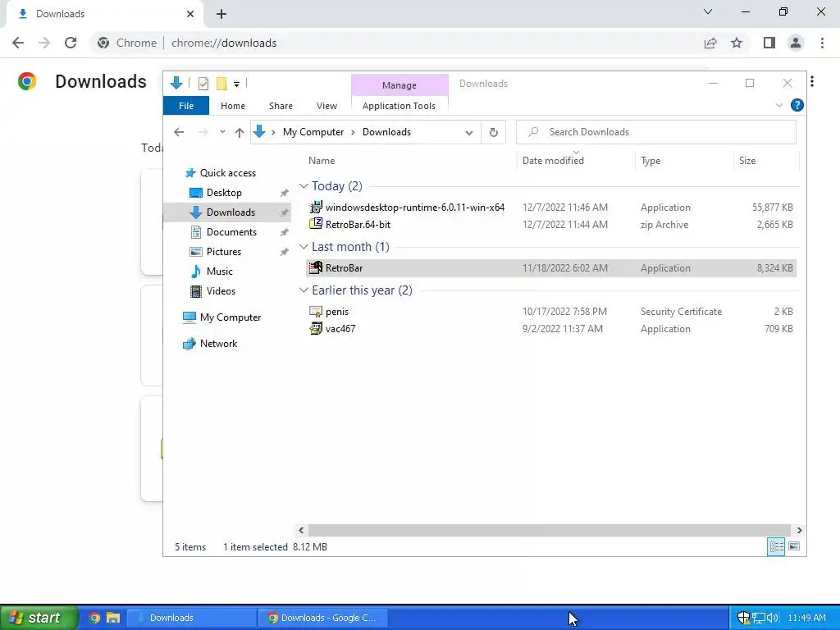The width and height of the screenshot is (840, 630).
Task: Click the New Folder icon in quick access toolbar
Action: coord(221,84)
